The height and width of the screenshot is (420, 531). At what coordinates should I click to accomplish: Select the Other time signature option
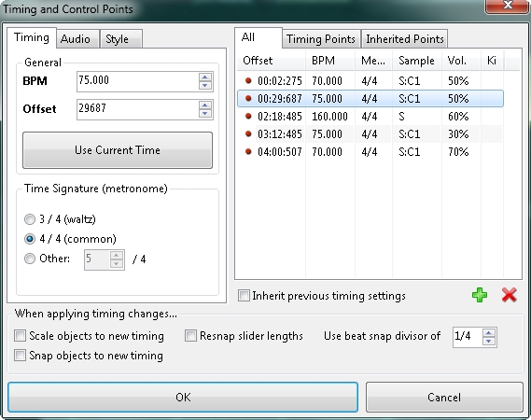point(30,259)
